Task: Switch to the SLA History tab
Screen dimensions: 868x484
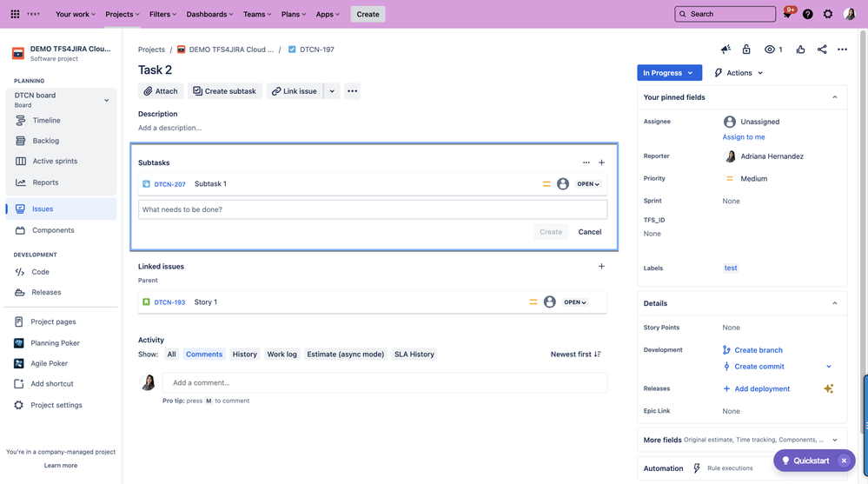Action: (414, 355)
